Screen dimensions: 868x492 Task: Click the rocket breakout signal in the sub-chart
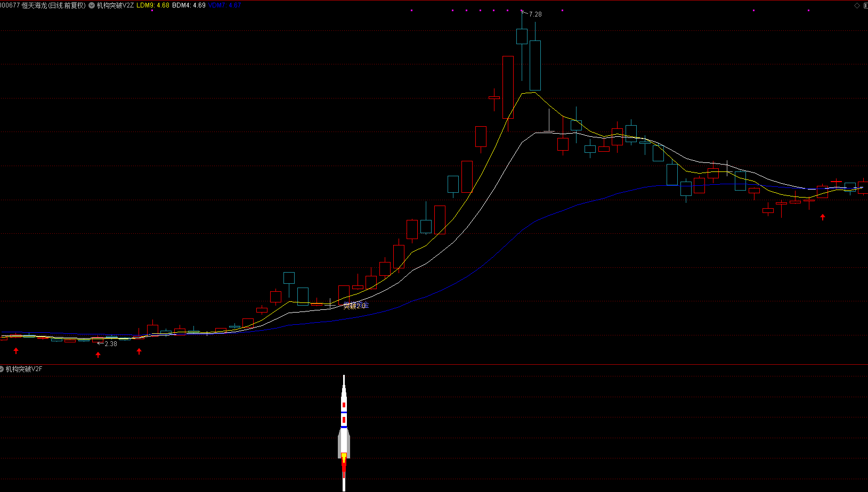tap(344, 432)
